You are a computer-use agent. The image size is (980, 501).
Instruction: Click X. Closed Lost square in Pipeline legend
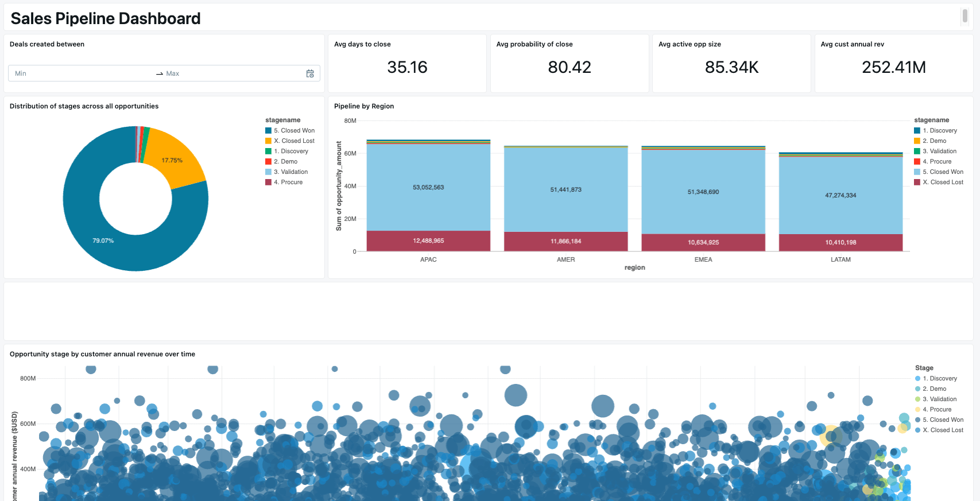[917, 182]
